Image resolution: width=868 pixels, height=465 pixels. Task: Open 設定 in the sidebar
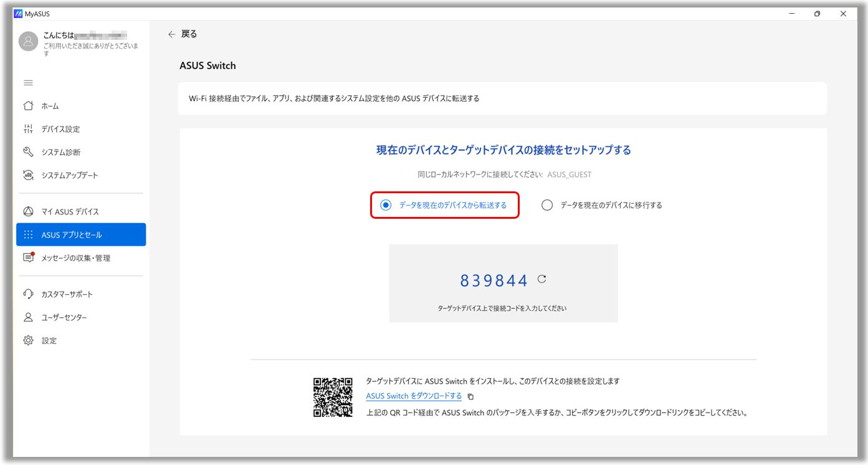[81, 340]
